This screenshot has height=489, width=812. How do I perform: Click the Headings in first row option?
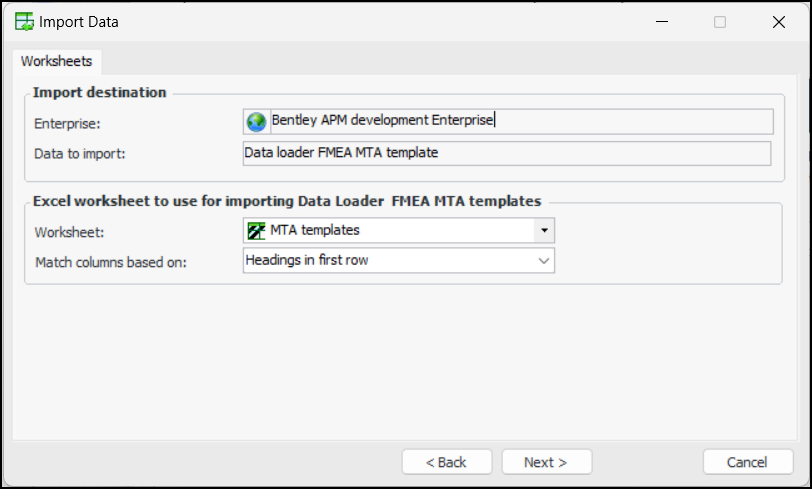tap(390, 261)
